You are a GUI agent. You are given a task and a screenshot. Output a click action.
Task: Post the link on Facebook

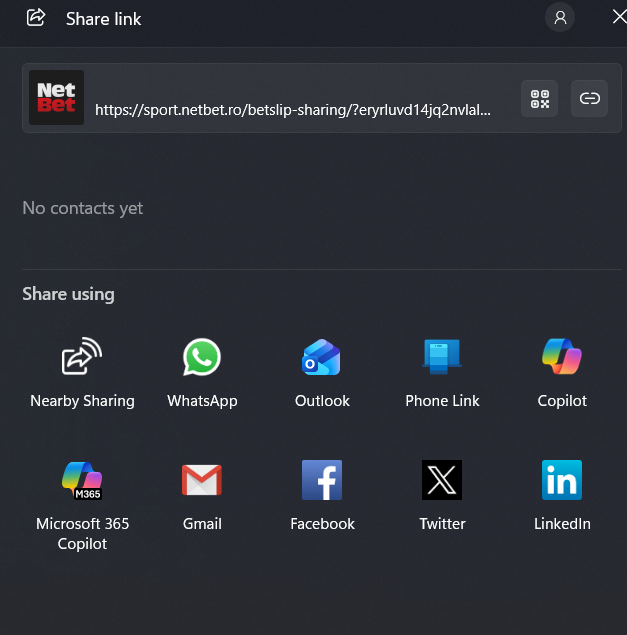click(x=322, y=496)
